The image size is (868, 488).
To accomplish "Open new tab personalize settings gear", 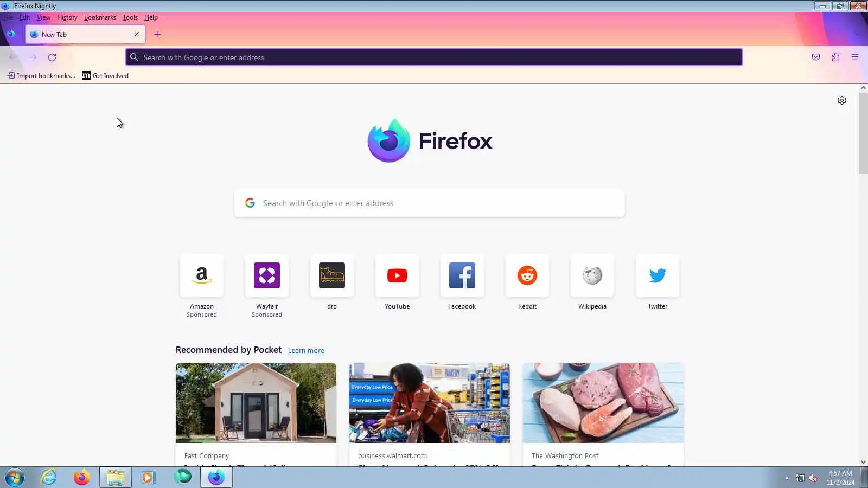I will click(x=842, y=100).
